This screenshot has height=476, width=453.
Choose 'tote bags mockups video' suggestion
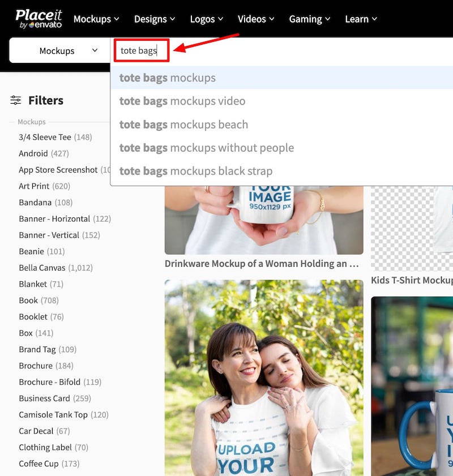point(182,101)
